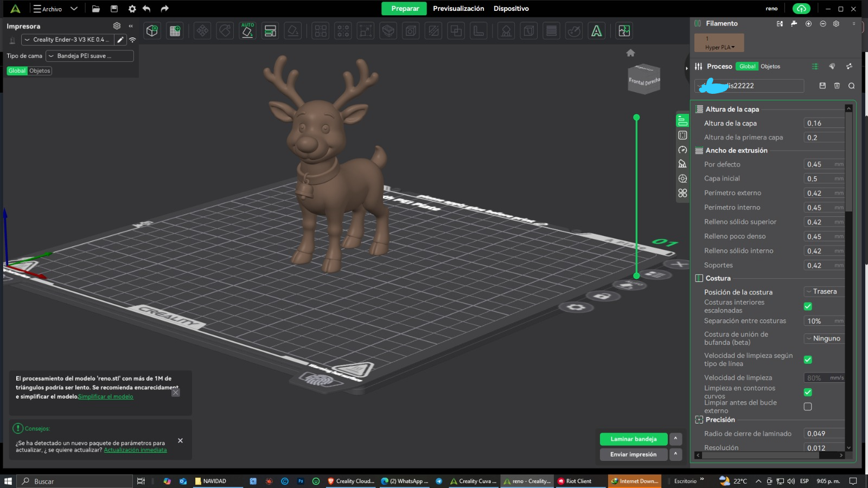The width and height of the screenshot is (868, 488).
Task: Delete the process preset with trash icon
Action: [837, 86]
